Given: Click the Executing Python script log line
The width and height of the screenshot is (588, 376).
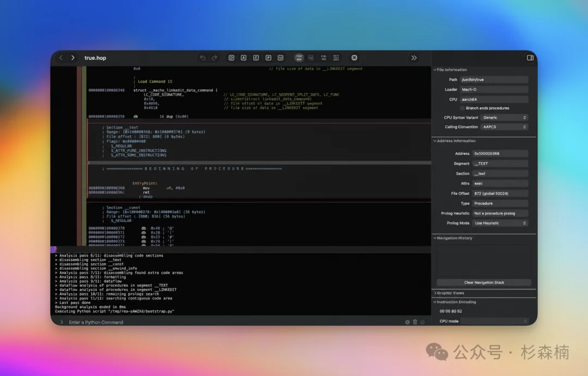Looking at the screenshot, I should coord(114,311).
